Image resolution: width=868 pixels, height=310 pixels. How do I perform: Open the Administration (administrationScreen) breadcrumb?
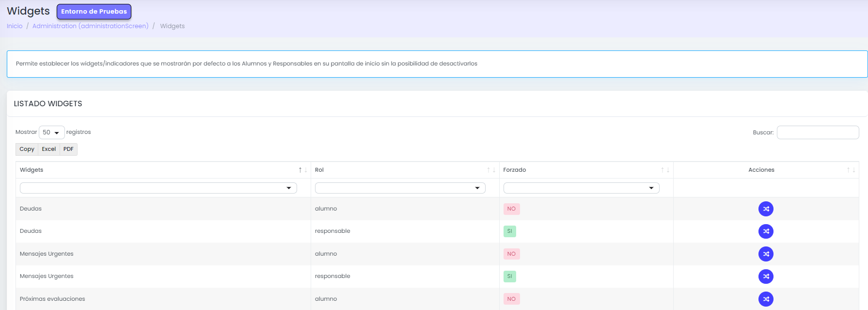pos(91,26)
